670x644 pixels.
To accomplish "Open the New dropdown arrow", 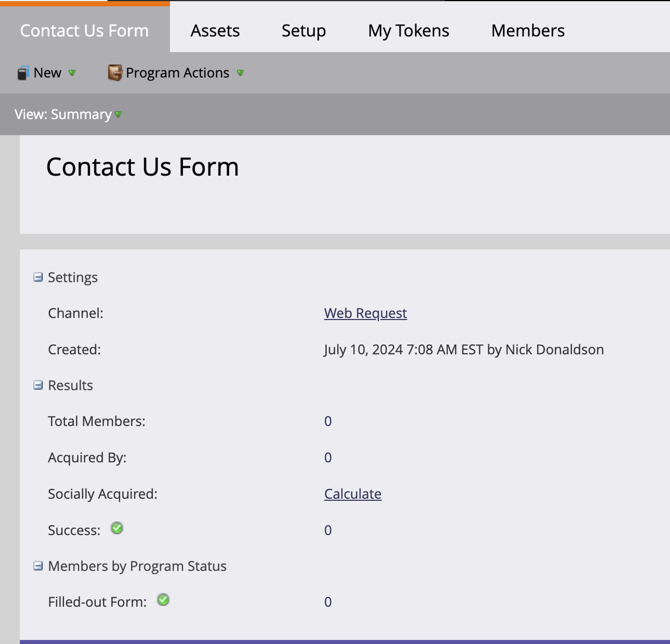I will 72,73.
